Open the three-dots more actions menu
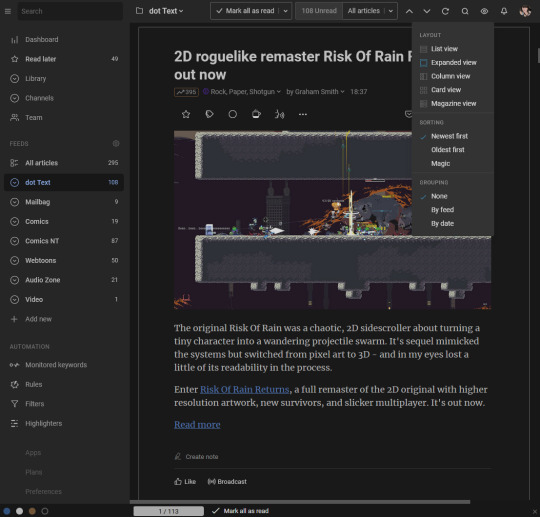Screen dimensions: 540x517 tap(303, 114)
